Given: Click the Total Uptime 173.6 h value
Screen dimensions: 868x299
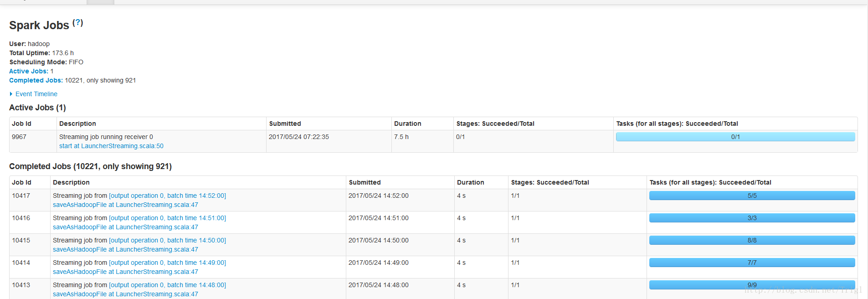Looking at the screenshot, I should [x=63, y=53].
